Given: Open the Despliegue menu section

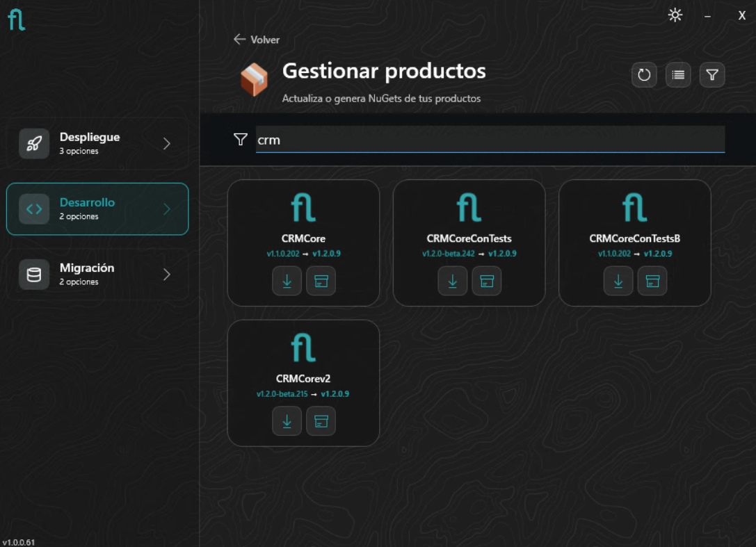Looking at the screenshot, I should 97,144.
